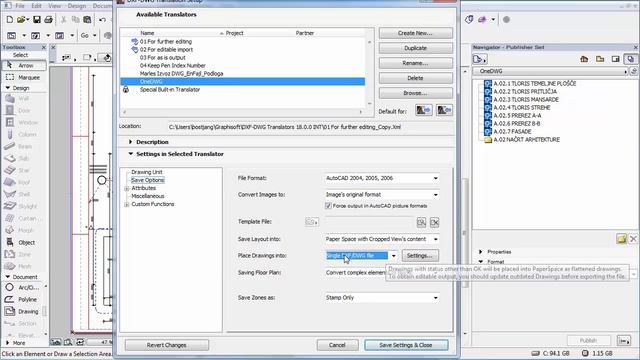
Task: Set second Default for translator icon
Action: click(444, 110)
